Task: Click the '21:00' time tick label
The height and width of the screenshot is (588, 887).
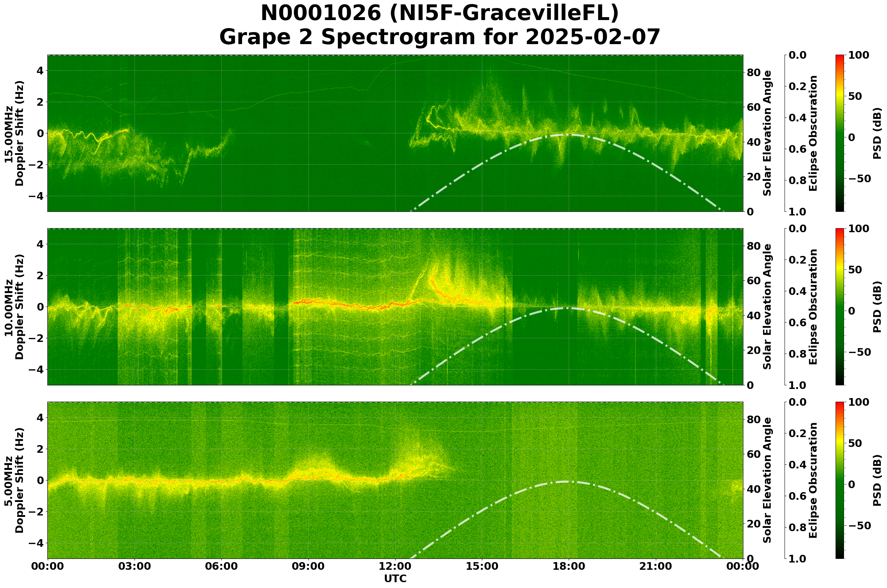Action: pyautogui.click(x=656, y=566)
